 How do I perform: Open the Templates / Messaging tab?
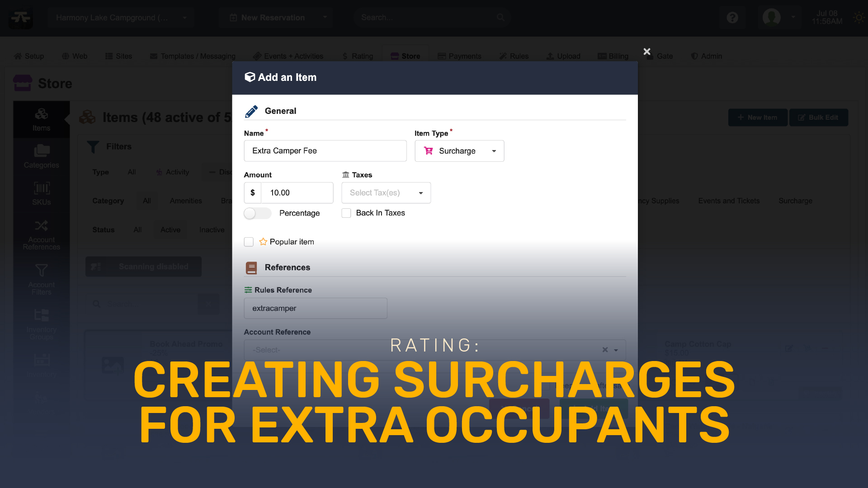coord(193,56)
